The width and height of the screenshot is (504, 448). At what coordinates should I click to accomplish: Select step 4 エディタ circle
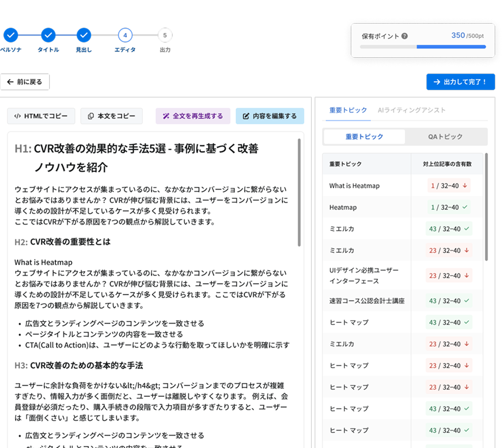(125, 35)
